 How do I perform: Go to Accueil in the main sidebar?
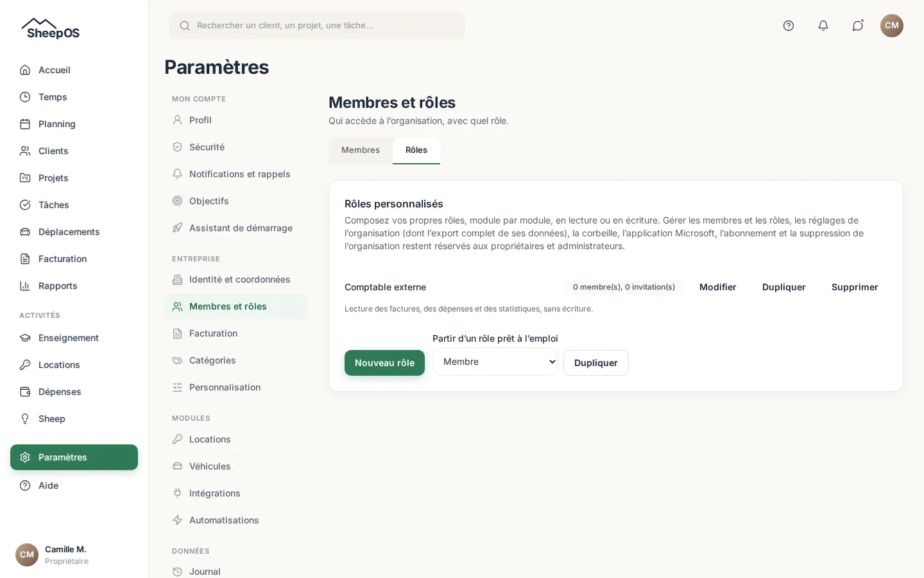(74, 70)
